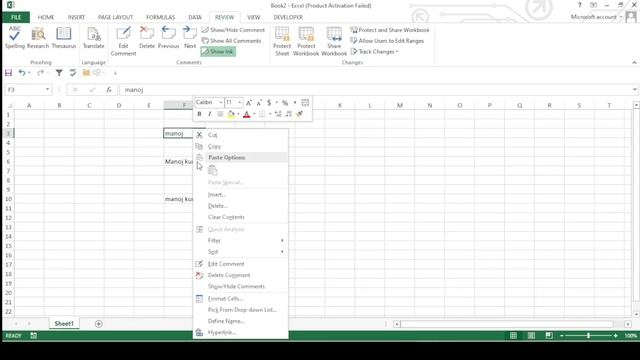Switch to the FORMULAS tab
Image resolution: width=640 pixels, height=360 pixels.
pyautogui.click(x=160, y=17)
